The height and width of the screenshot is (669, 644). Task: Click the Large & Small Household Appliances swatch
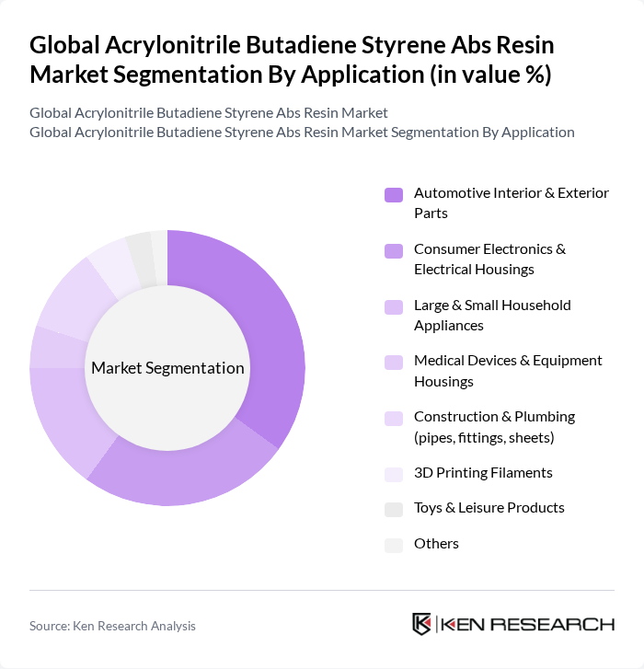[394, 307]
